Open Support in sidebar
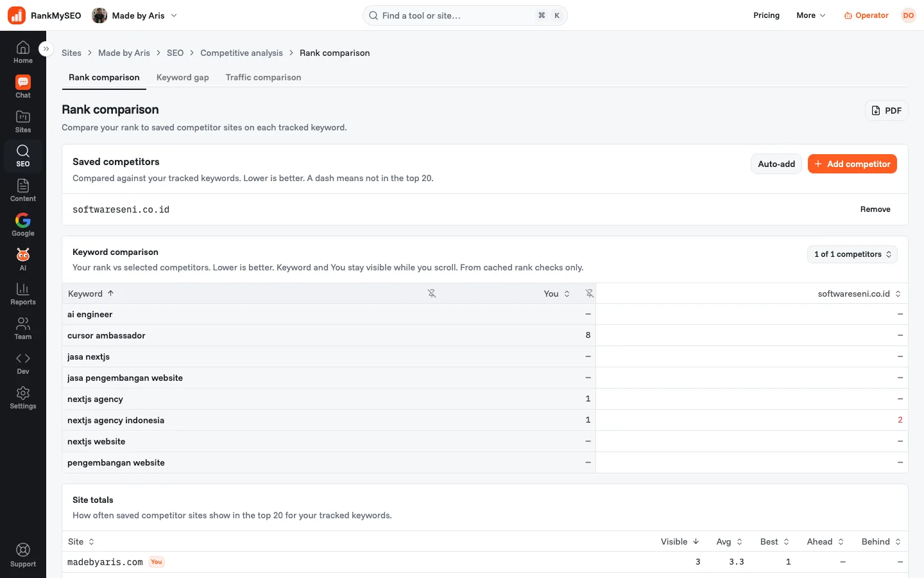Image resolution: width=924 pixels, height=578 pixels. point(23,556)
